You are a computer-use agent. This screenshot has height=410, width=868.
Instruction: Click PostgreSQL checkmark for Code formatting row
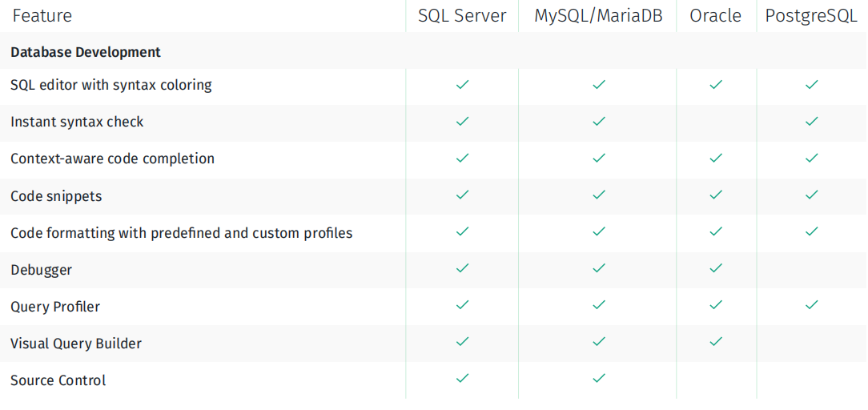click(x=811, y=231)
